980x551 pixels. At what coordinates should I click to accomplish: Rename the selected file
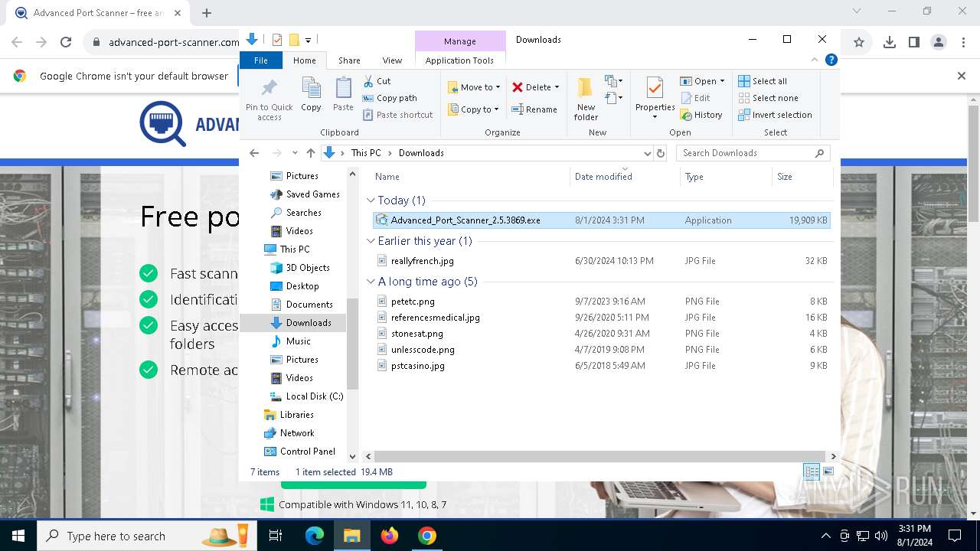point(534,109)
